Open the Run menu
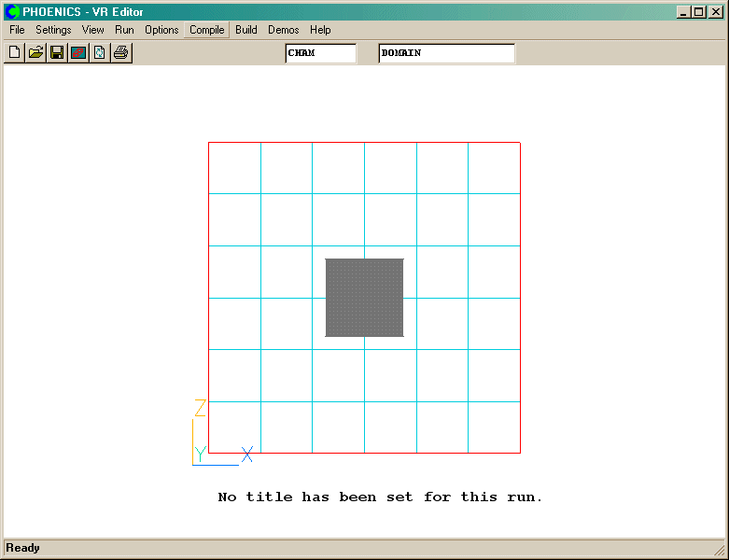The width and height of the screenshot is (729, 560). click(124, 30)
